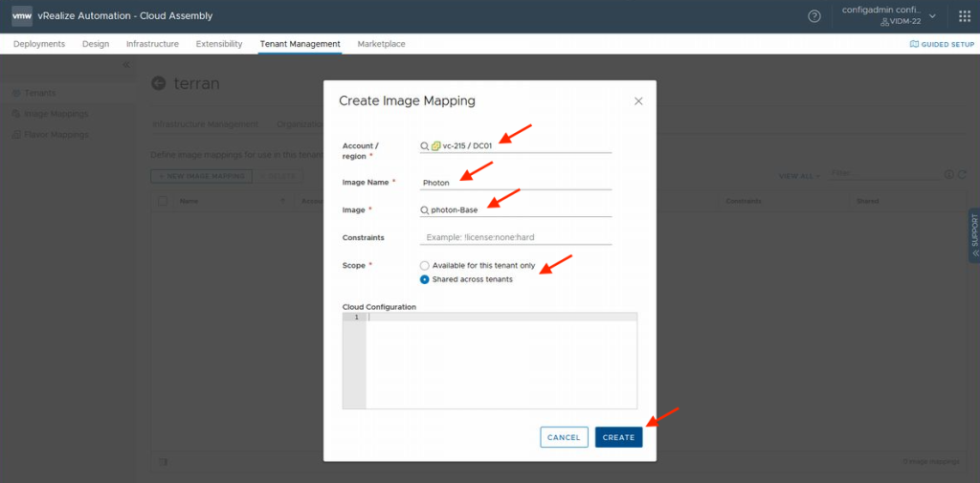980x483 pixels.
Task: Click the vmw logo icon
Action: click(22, 15)
